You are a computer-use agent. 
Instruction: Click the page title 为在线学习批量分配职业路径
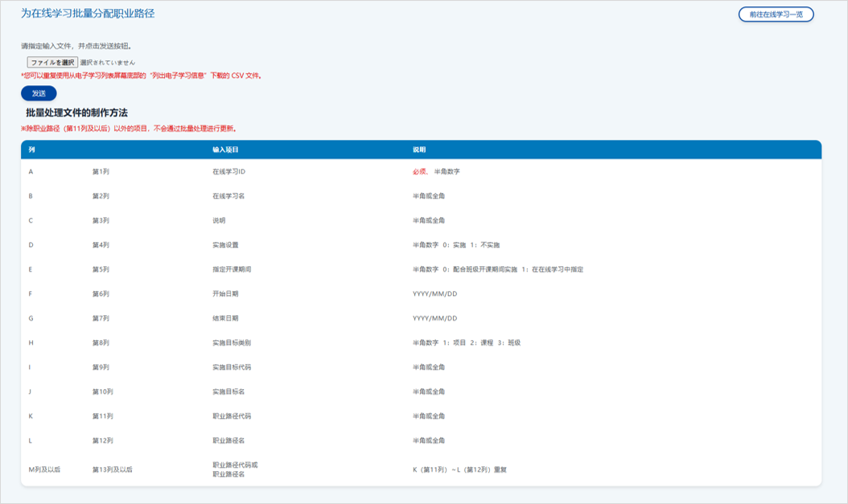pos(88,14)
